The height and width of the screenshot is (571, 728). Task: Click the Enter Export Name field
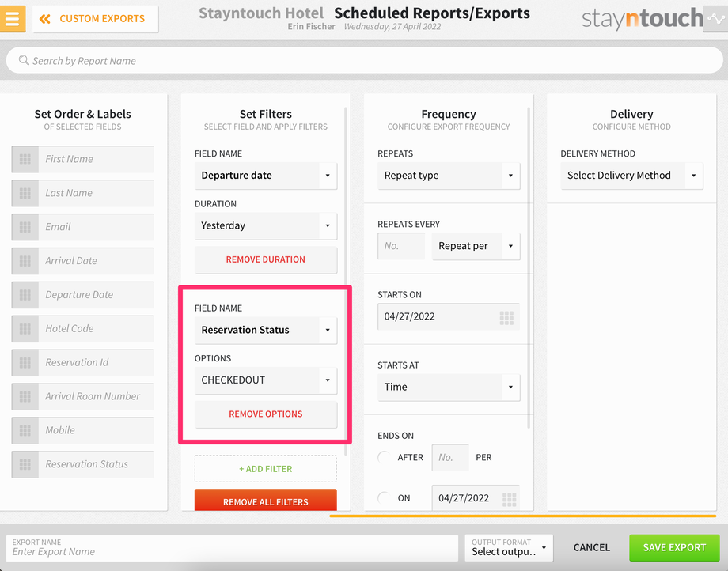coord(232,548)
